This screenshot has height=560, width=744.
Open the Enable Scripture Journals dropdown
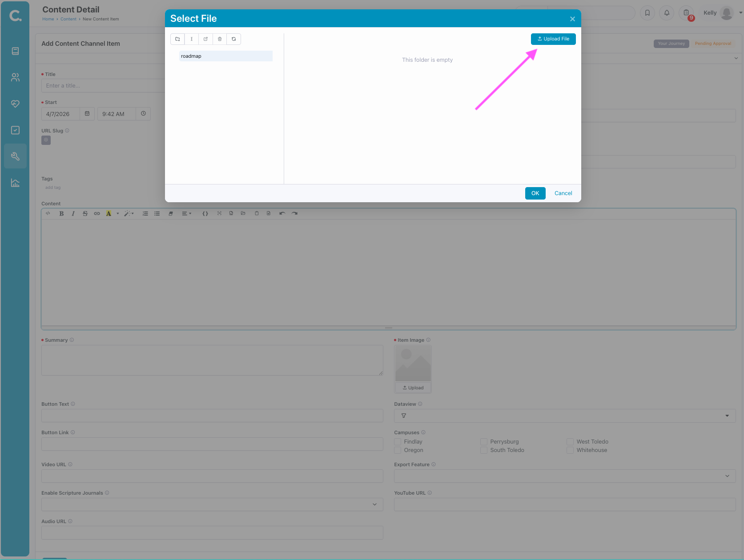[x=212, y=504]
